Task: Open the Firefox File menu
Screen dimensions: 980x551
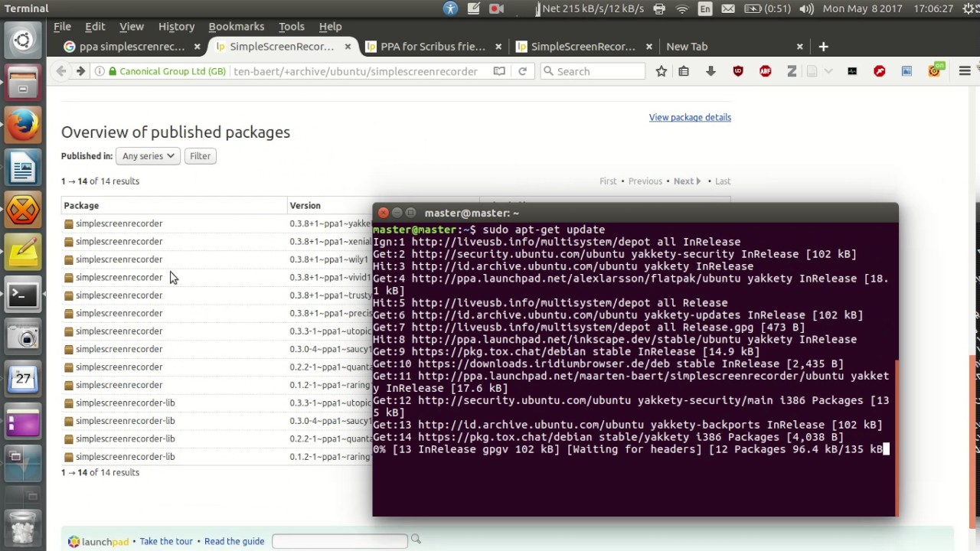Action: click(x=62, y=26)
